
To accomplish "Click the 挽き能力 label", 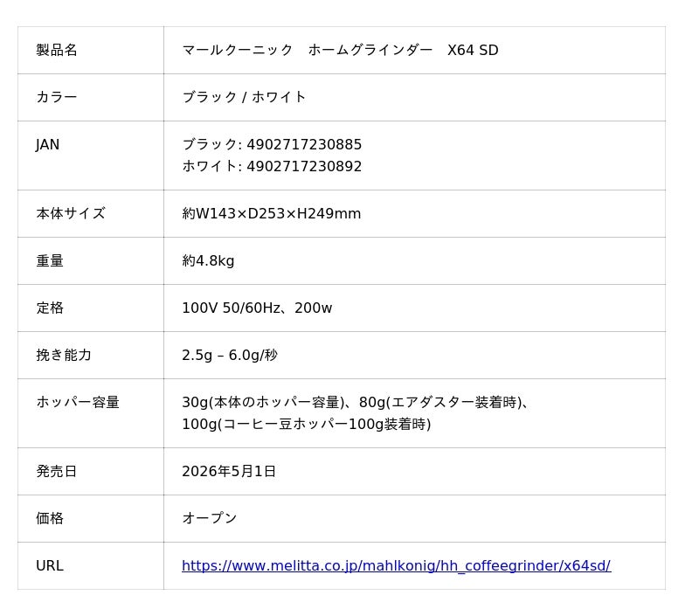I will (64, 355).
